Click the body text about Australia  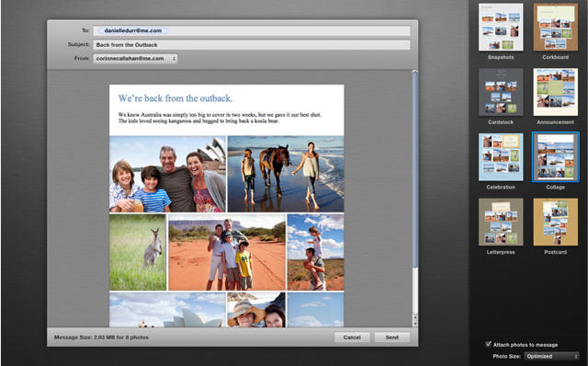220,118
